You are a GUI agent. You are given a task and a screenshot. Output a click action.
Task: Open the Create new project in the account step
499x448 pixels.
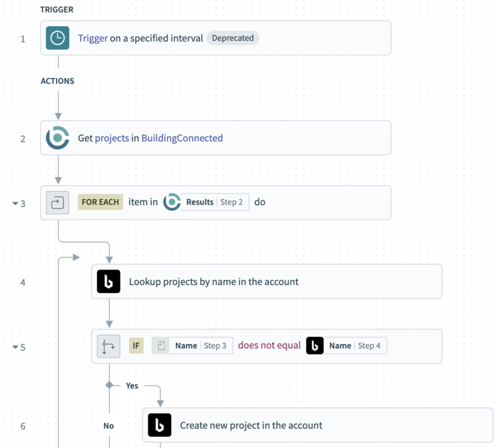pyautogui.click(x=317, y=425)
